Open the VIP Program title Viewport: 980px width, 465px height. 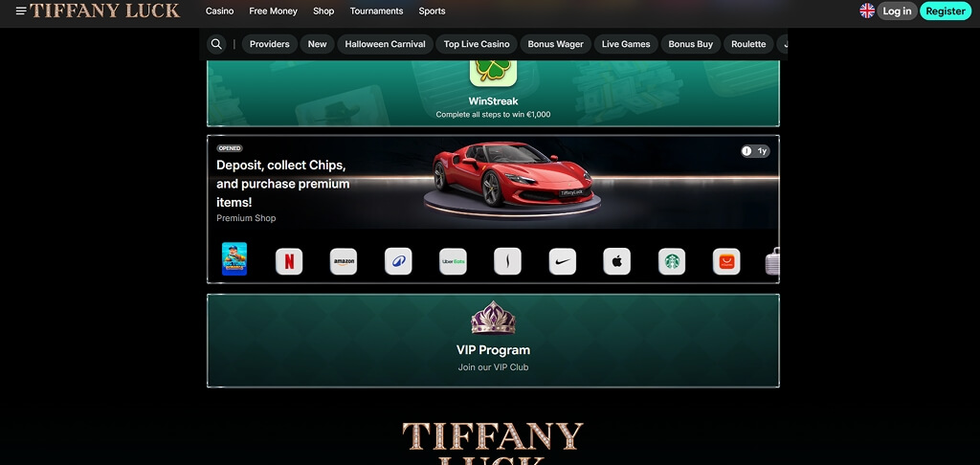[x=493, y=350]
